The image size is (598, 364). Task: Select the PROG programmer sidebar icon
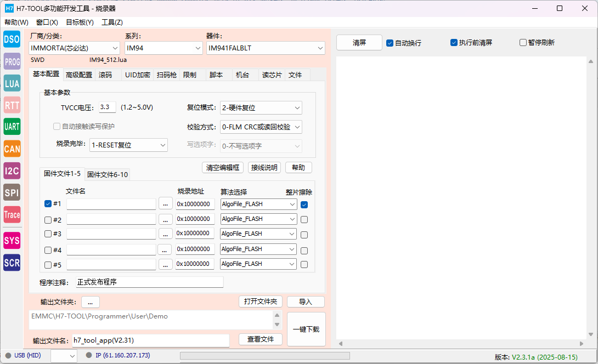(x=12, y=61)
